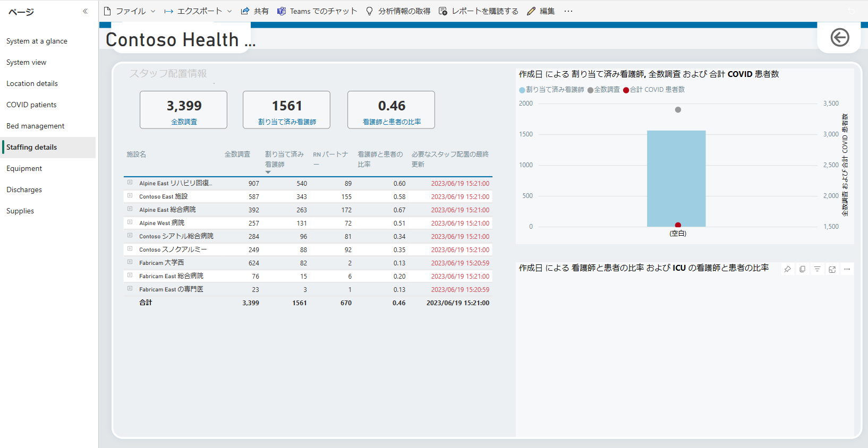The image size is (868, 448).
Task: Open filter icon on nurse ratio visual
Action: [817, 269]
